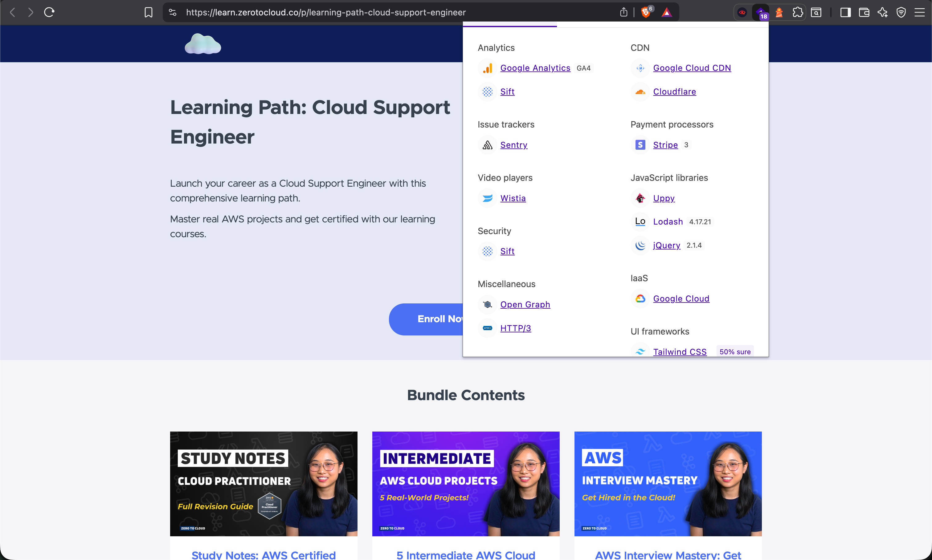Screen dimensions: 932x560
Task: Click the page search extension icon
Action: click(x=816, y=12)
